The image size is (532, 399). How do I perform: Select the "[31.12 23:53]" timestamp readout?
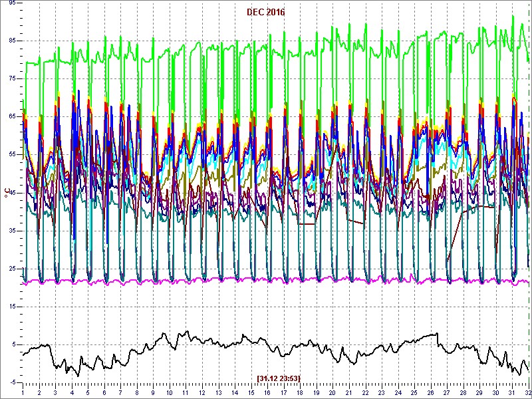tap(279, 378)
